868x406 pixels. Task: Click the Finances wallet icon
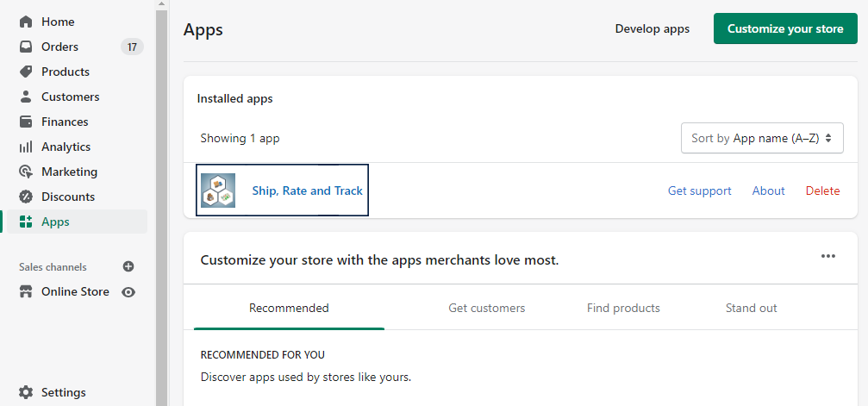coord(26,122)
